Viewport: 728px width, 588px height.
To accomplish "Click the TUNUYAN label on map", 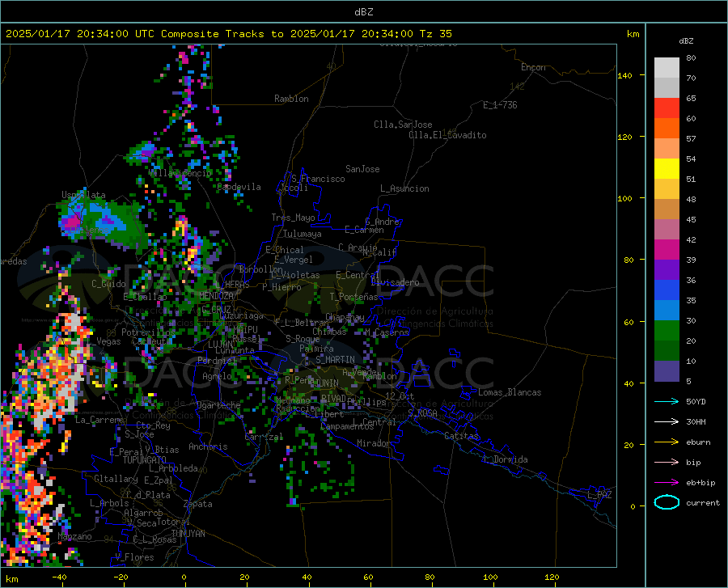I will [188, 534].
